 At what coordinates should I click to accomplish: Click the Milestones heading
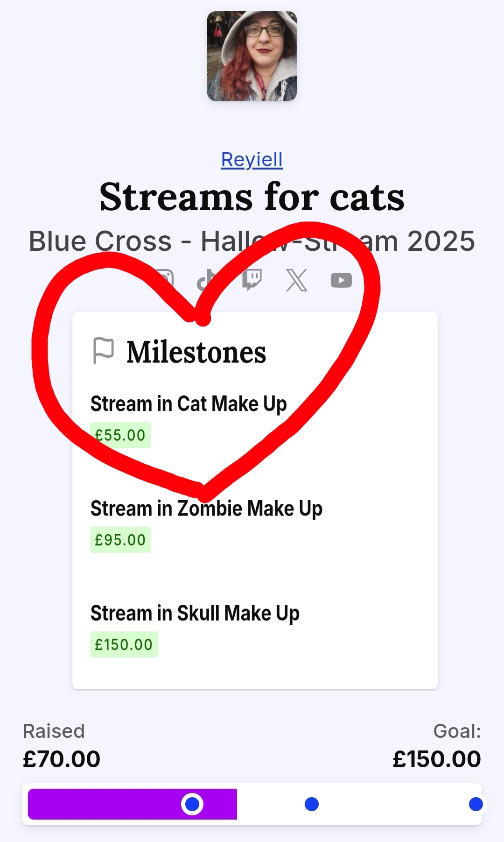[196, 352]
